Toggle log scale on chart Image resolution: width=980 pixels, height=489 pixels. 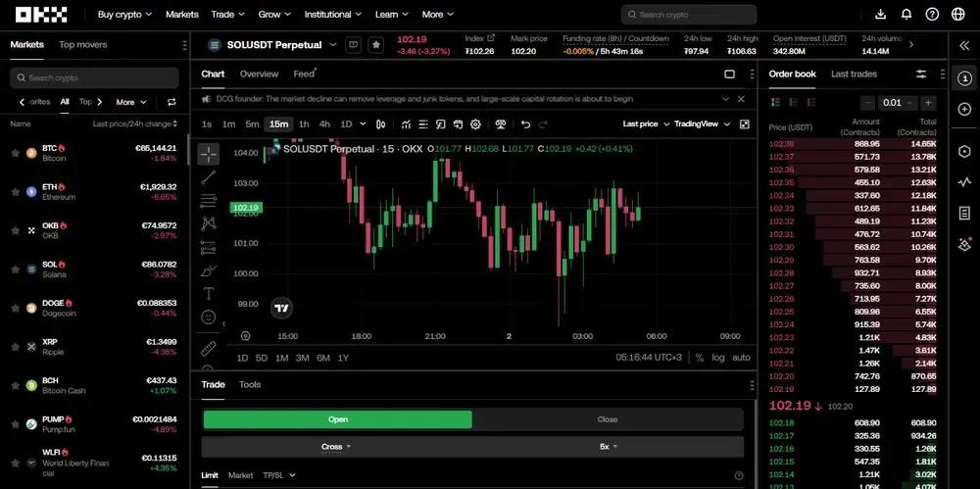tap(718, 358)
